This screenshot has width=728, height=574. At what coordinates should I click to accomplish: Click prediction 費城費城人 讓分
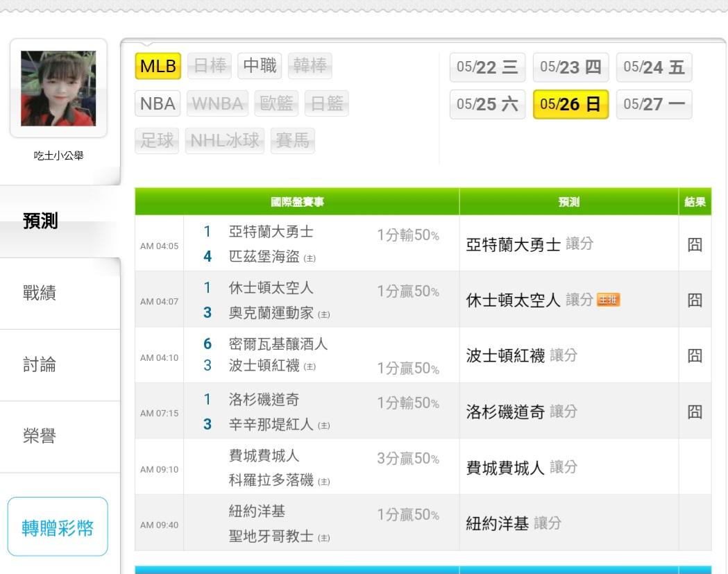click(x=522, y=467)
